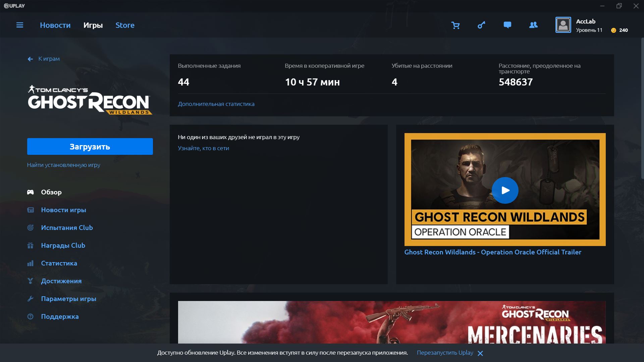This screenshot has width=644, height=362.
Task: Open the Игры tab
Action: [93, 25]
